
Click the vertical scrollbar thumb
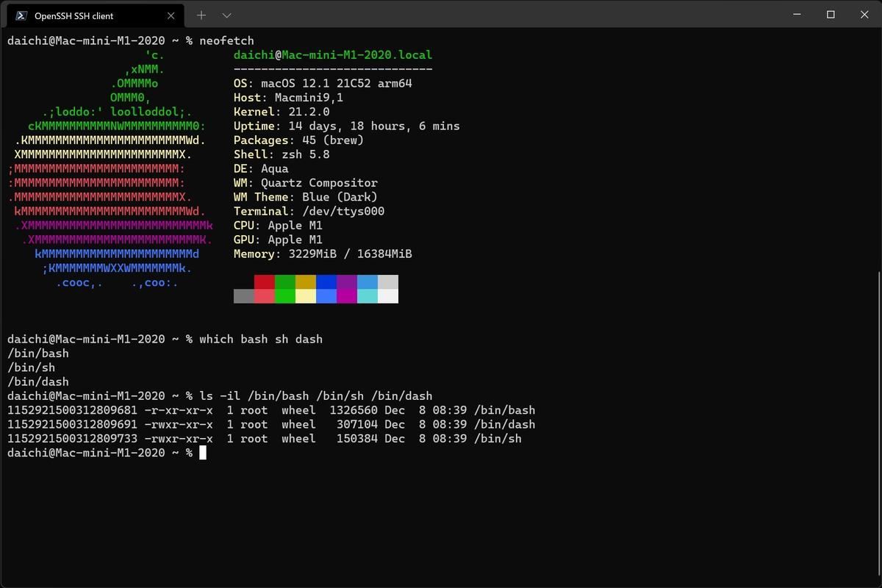coord(878,428)
